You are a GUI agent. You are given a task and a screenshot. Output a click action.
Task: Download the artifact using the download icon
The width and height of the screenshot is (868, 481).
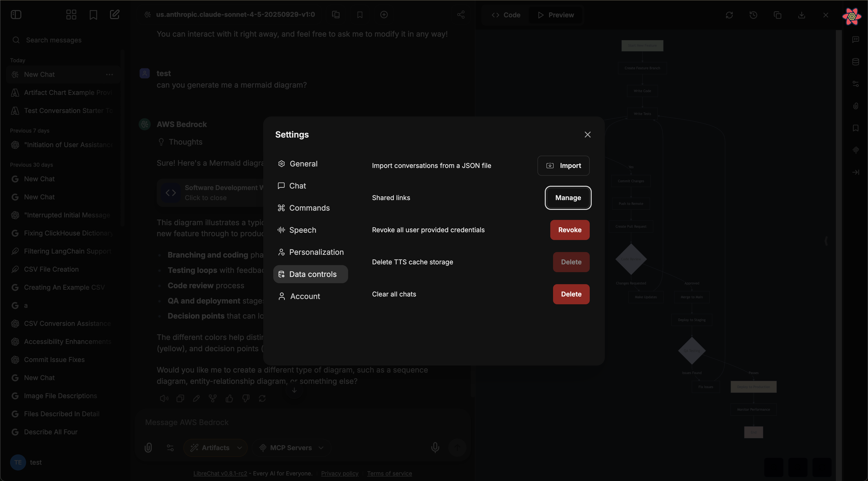click(802, 15)
